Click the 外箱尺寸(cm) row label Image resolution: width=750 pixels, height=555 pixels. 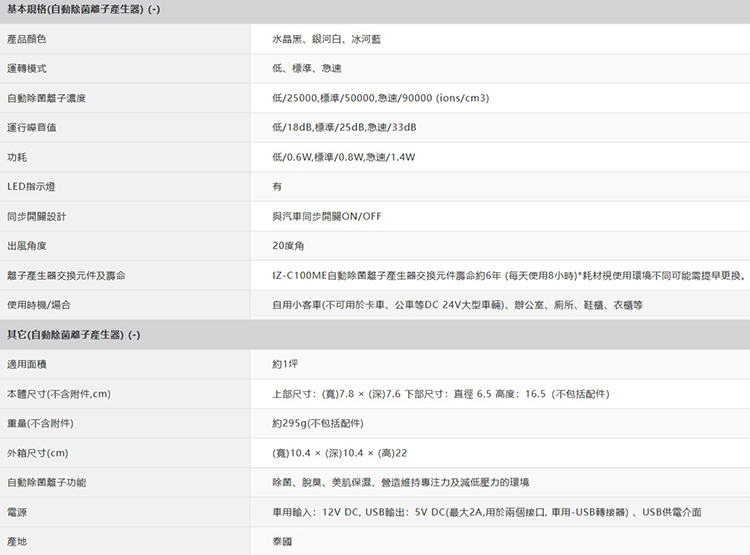pos(37,452)
